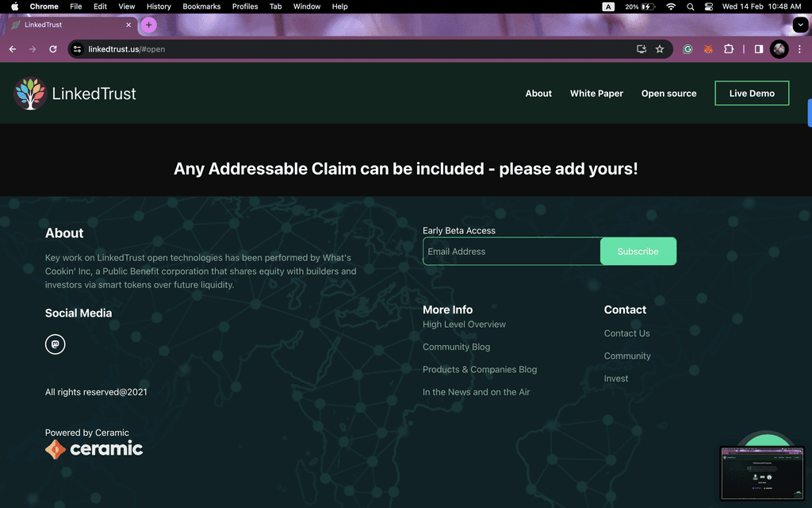812x508 pixels.
Task: Open Control Center
Action: point(709,6)
